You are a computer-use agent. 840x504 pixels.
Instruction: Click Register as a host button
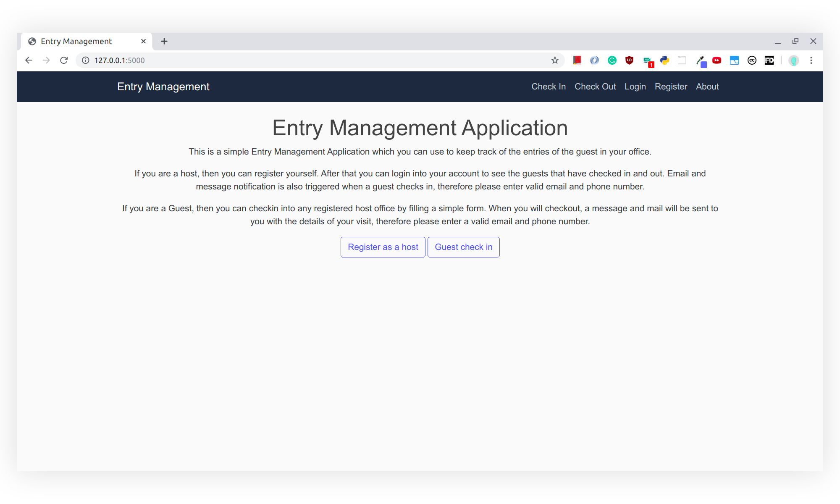point(383,247)
